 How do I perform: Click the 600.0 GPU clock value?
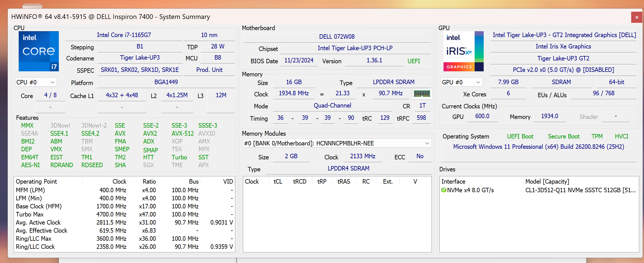pyautogui.click(x=482, y=116)
